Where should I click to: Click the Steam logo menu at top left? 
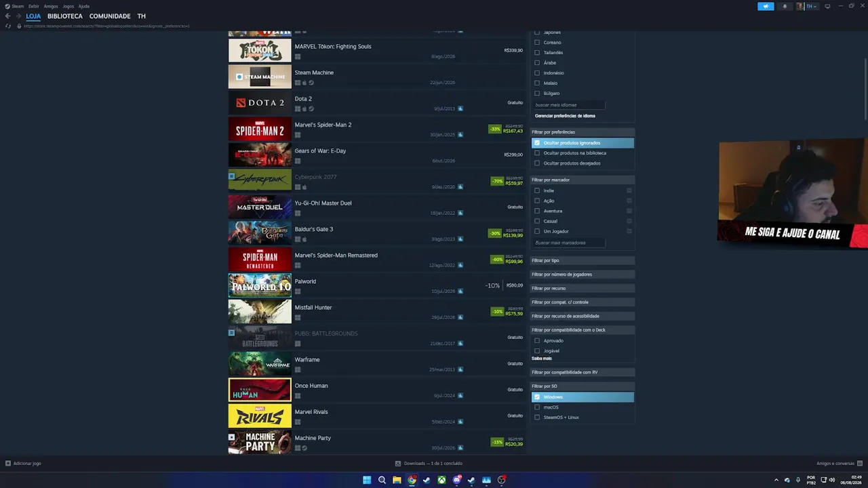(x=14, y=6)
